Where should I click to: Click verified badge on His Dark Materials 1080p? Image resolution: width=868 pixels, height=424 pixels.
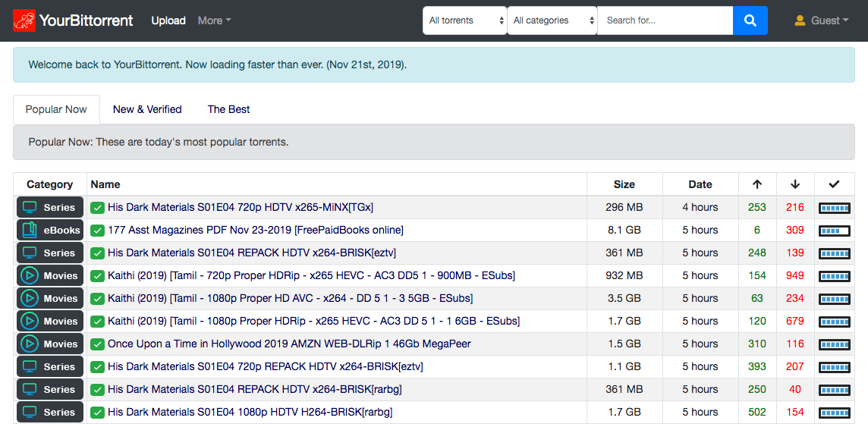click(97, 413)
